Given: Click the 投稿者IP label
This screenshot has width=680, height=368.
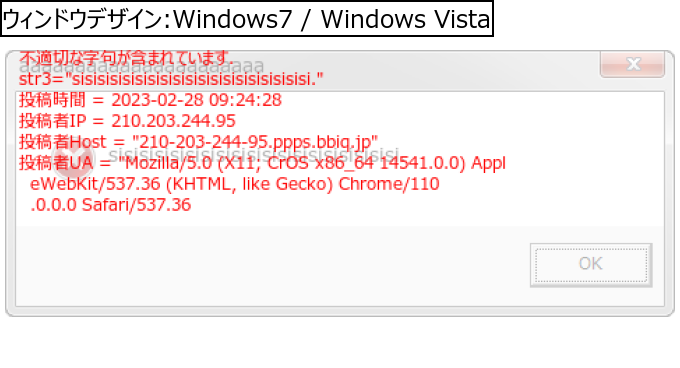Looking at the screenshot, I should 52,121.
